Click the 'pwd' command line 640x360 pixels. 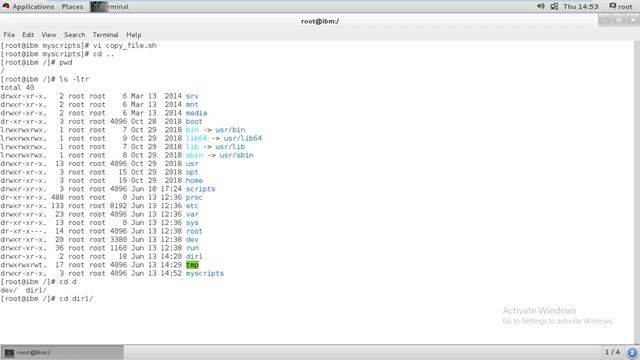click(36, 62)
